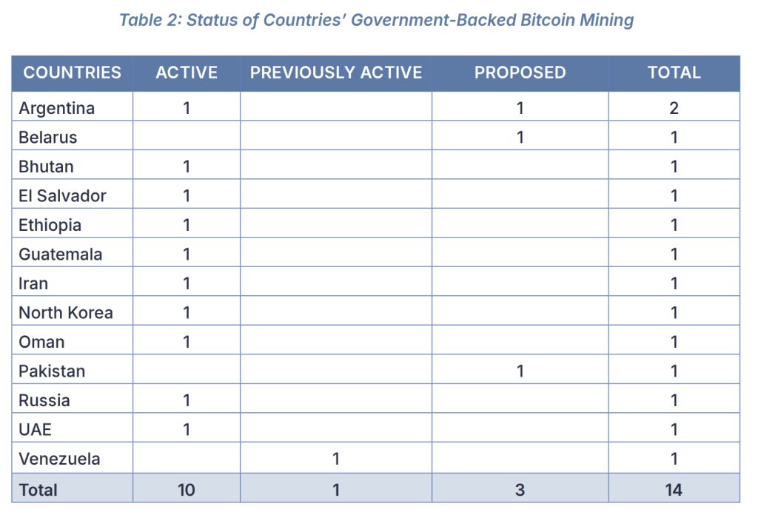Select the UAE row label
758x532 pixels.
tap(36, 430)
